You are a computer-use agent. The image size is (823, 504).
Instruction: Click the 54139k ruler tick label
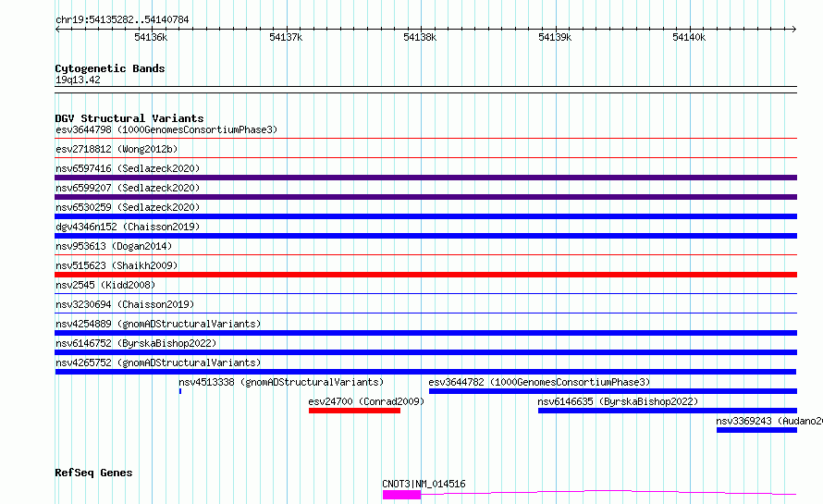(555, 37)
